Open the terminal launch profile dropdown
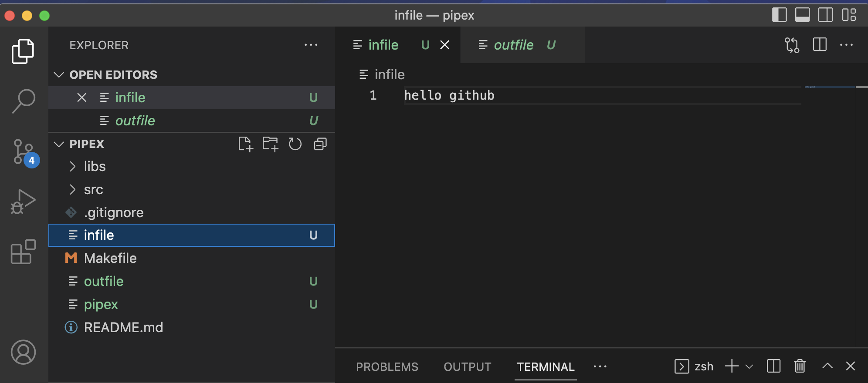The height and width of the screenshot is (383, 868). coord(749,366)
